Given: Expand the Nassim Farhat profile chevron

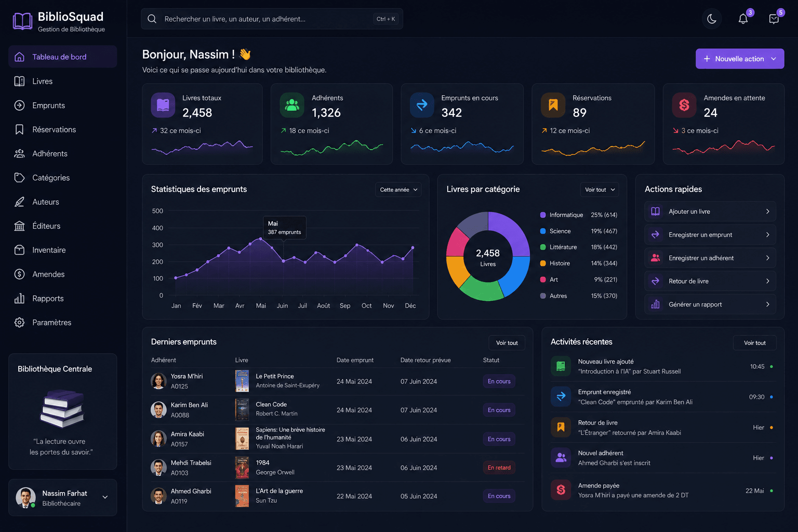Looking at the screenshot, I should tap(105, 497).
